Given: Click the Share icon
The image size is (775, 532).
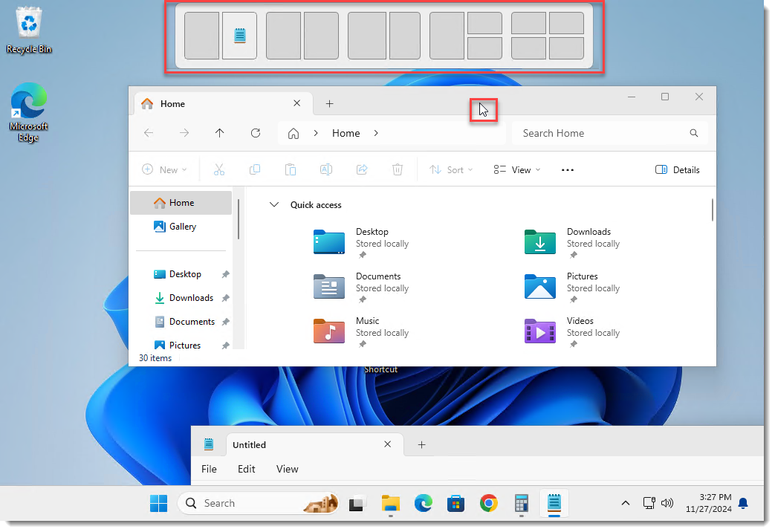Looking at the screenshot, I should coord(362,169).
